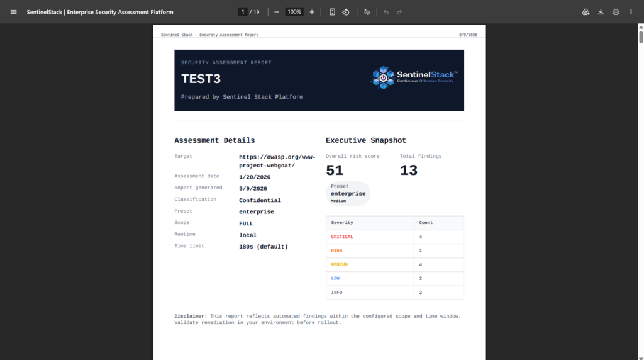The height and width of the screenshot is (360, 644).
Task: Open the more actions menu
Action: coord(631,12)
